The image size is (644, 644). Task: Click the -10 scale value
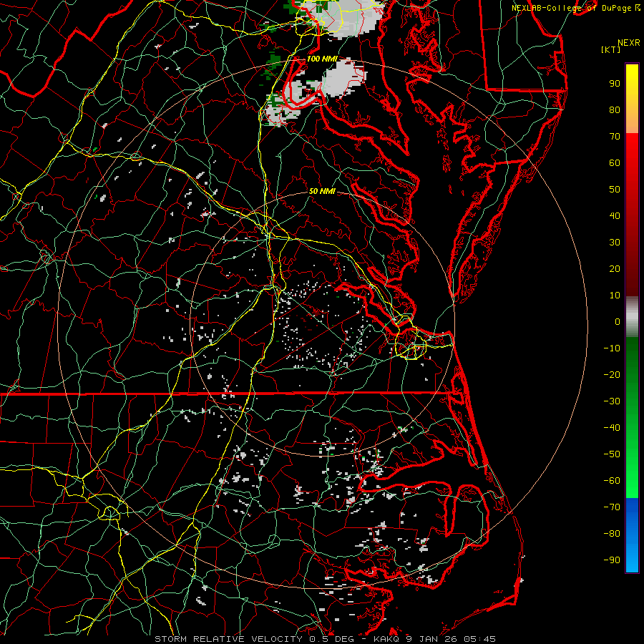pyautogui.click(x=612, y=348)
